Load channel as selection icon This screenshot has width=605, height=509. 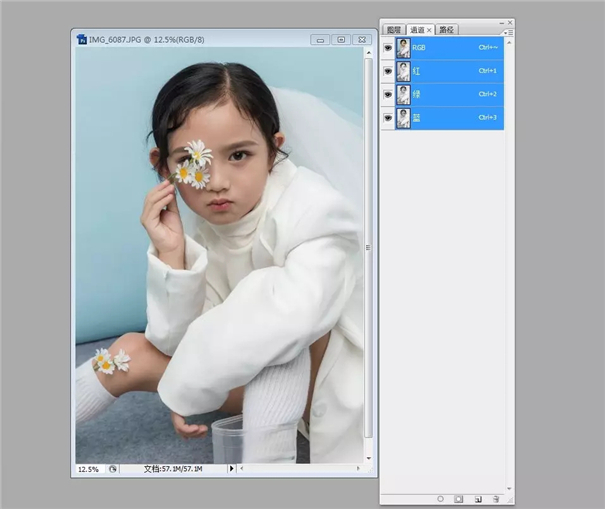coord(440,499)
